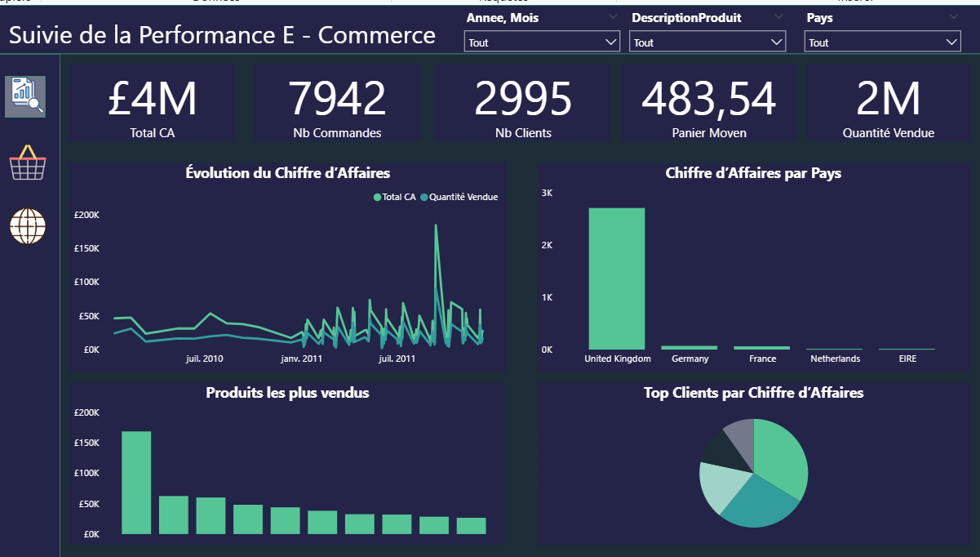The height and width of the screenshot is (557, 980).
Task: Toggle the Total CA legend series
Action: pyautogui.click(x=394, y=197)
